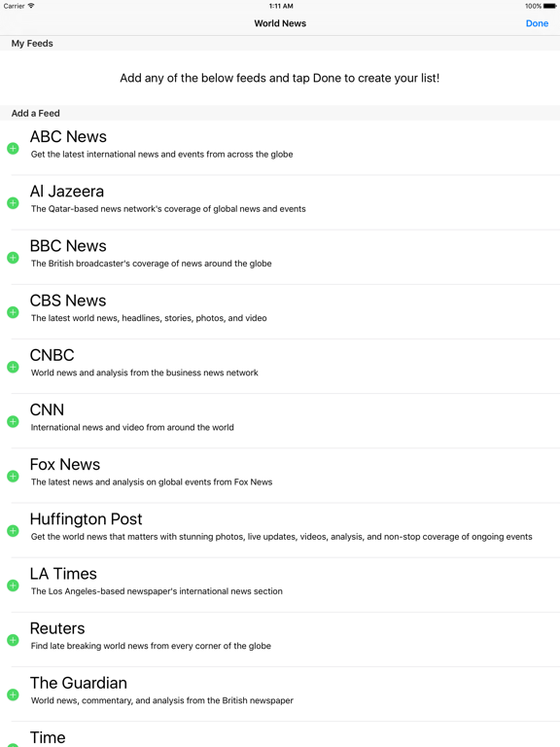Click 'The Los Angeles-based newspaper's' description

[157, 591]
